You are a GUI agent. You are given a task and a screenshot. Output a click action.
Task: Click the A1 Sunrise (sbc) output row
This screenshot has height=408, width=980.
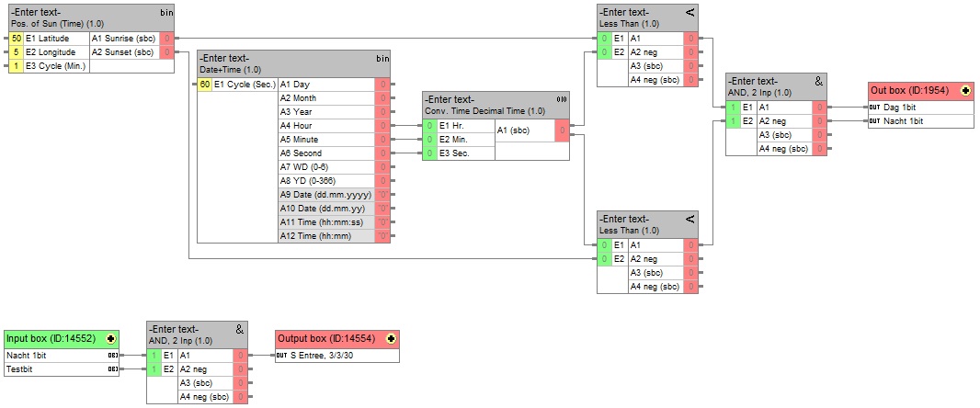(x=124, y=39)
